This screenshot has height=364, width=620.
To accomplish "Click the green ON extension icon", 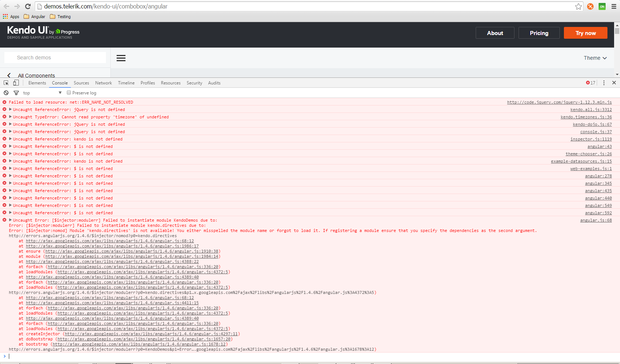I will click(602, 6).
